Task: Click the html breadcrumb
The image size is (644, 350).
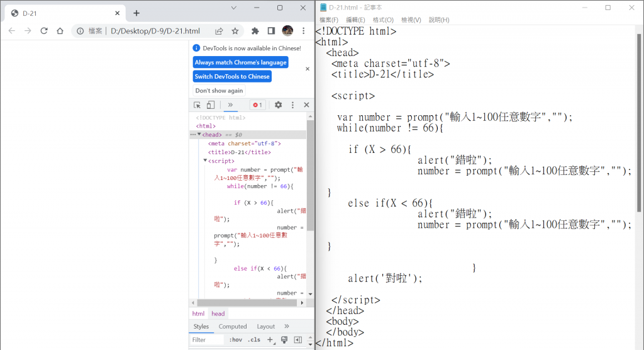Action: tap(198, 314)
